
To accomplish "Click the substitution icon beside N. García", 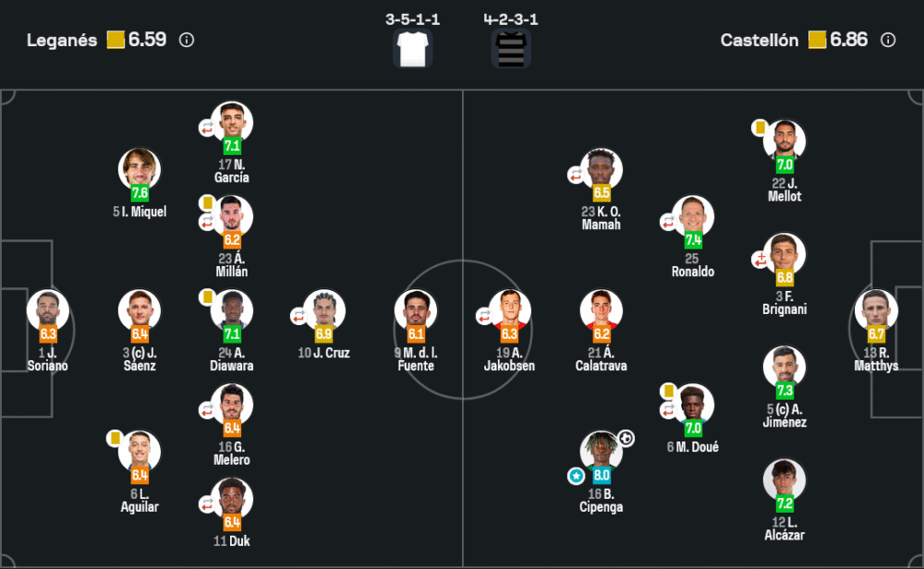I will [x=207, y=128].
